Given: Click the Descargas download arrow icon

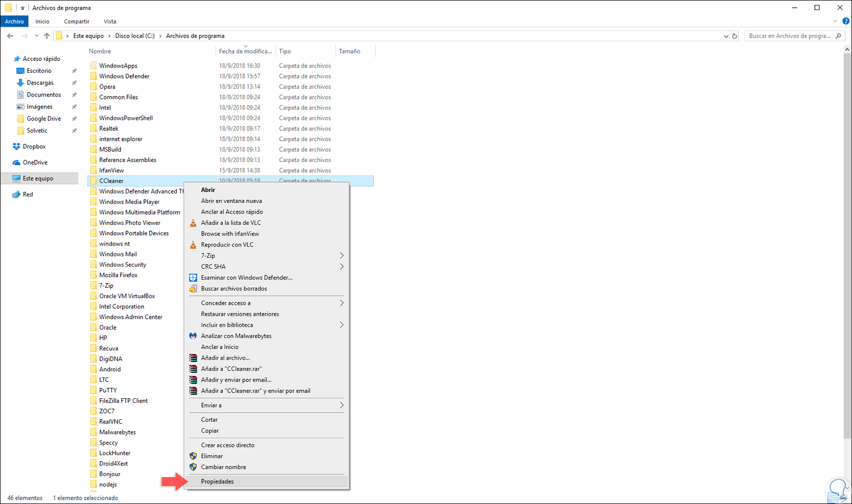Looking at the screenshot, I should coord(21,83).
